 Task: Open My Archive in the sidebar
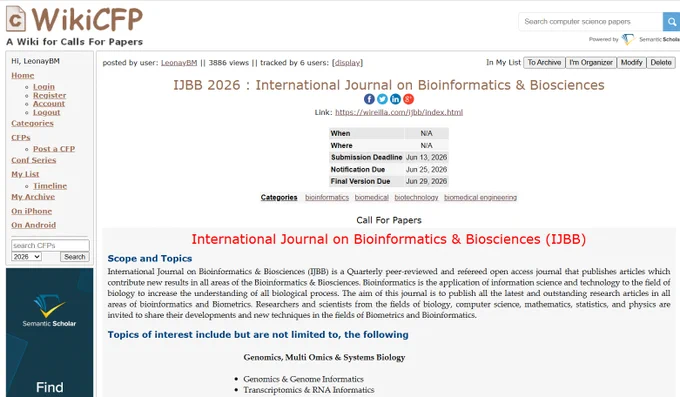33,197
